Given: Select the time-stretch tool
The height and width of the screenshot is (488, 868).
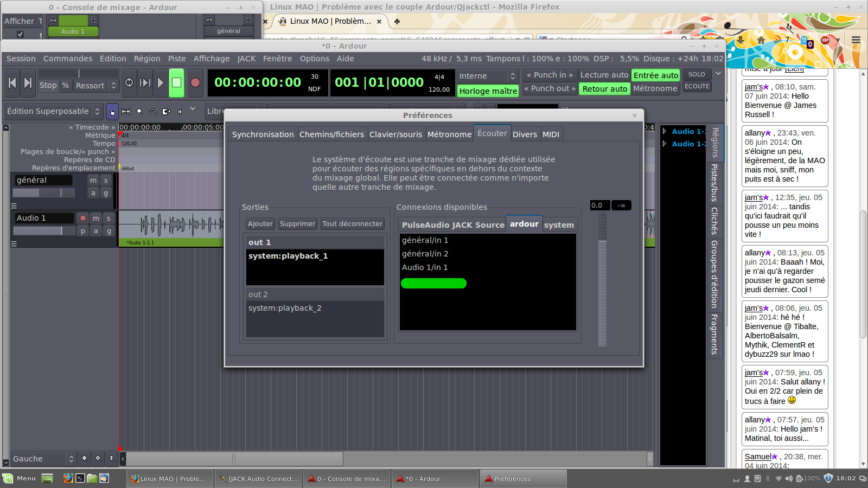Looking at the screenshot, I should 167,111.
